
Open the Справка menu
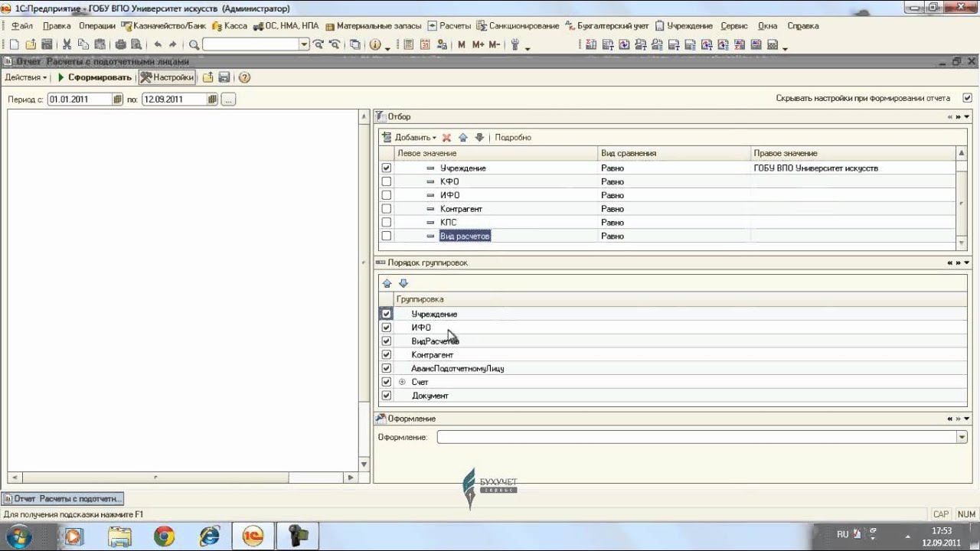[x=802, y=25]
